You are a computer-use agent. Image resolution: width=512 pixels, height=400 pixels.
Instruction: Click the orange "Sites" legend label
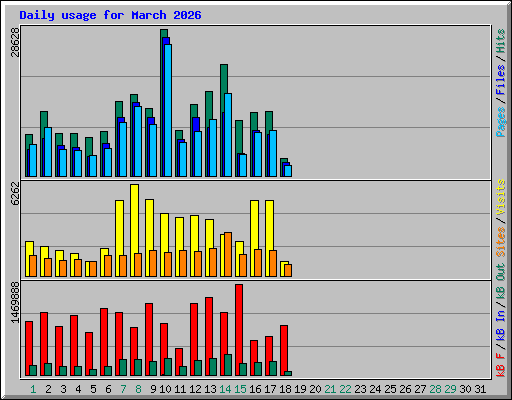[x=501, y=242]
